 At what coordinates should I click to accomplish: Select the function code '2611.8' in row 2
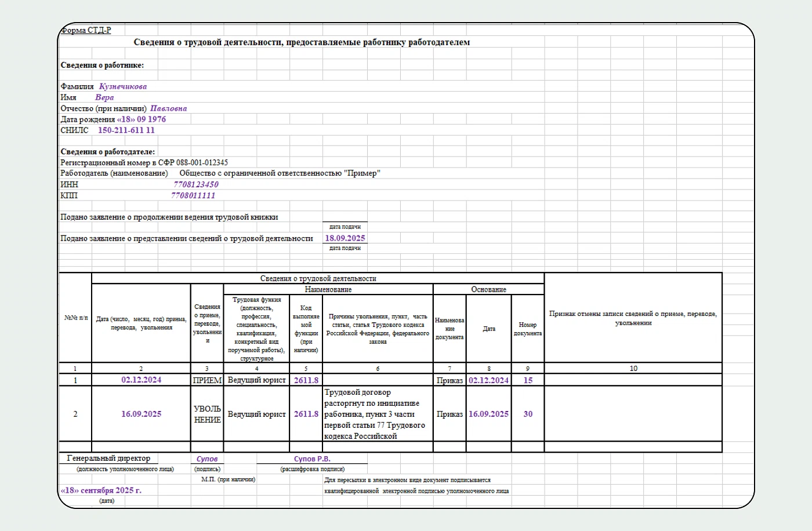click(x=306, y=414)
